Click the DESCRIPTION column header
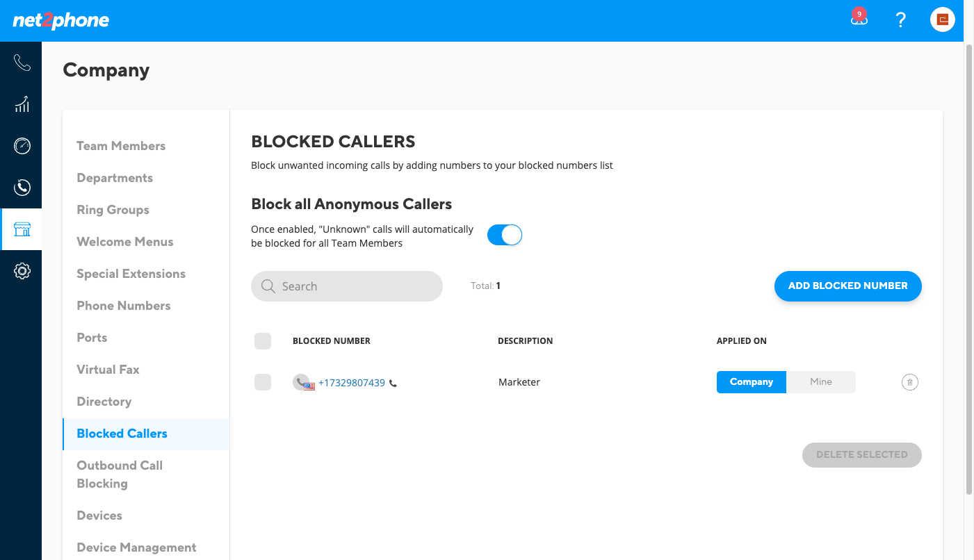Screen dimensions: 974x560 (526, 341)
